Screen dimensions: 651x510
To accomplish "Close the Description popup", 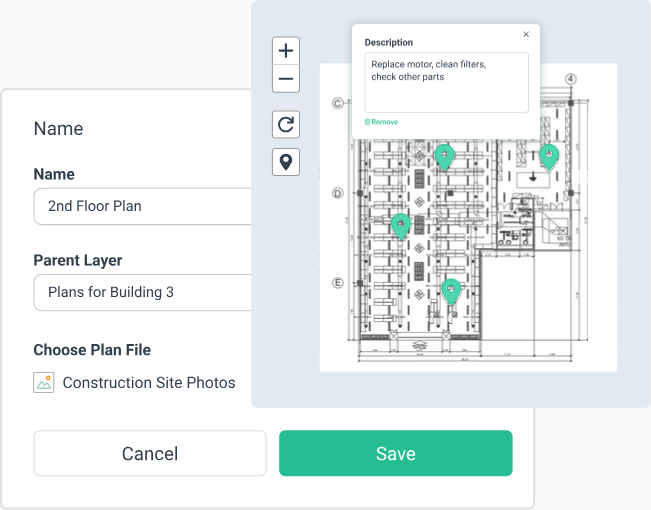I will (x=526, y=35).
